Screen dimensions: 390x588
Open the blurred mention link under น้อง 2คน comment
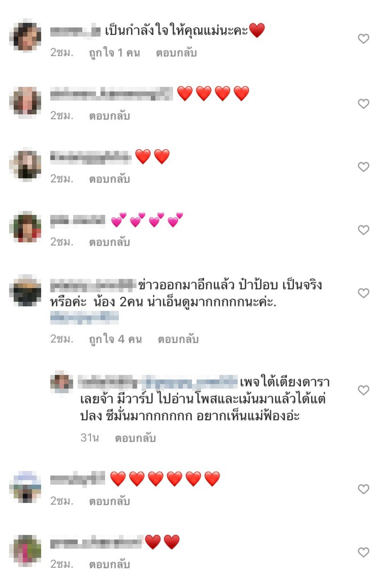[x=84, y=317]
